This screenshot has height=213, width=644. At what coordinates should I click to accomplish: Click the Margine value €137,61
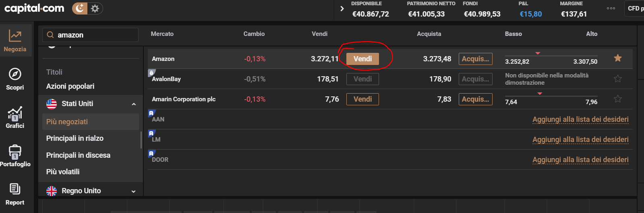click(x=574, y=14)
